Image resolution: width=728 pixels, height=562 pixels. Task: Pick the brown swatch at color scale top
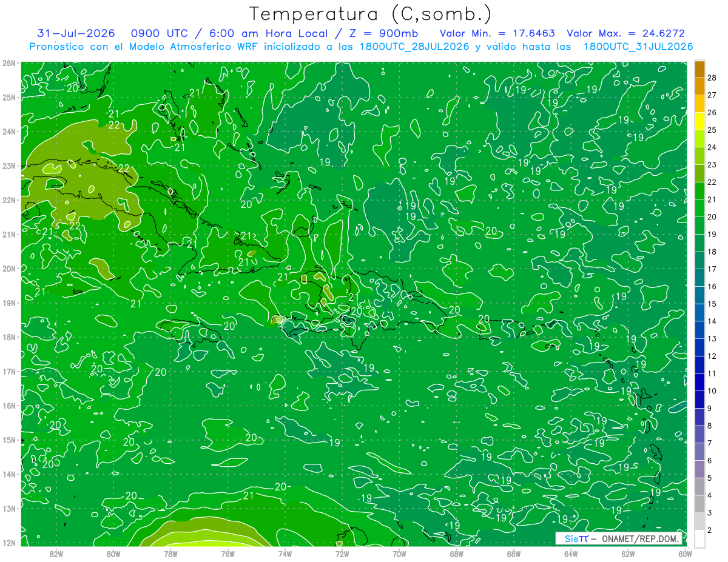699,69
